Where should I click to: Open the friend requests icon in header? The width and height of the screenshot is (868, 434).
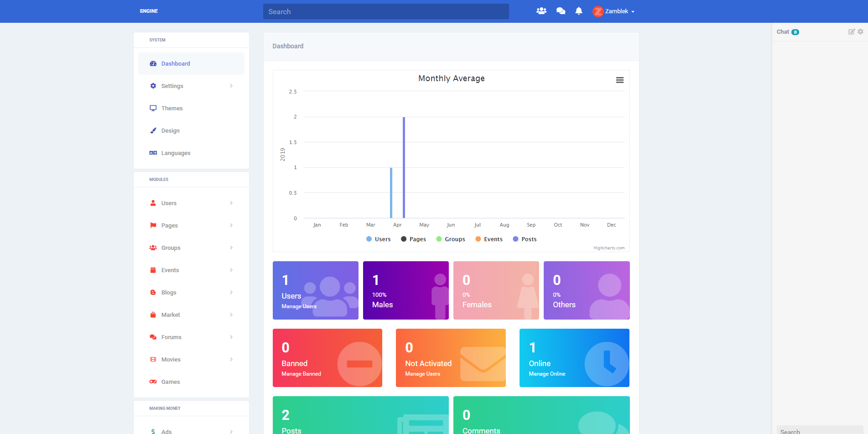pos(541,11)
